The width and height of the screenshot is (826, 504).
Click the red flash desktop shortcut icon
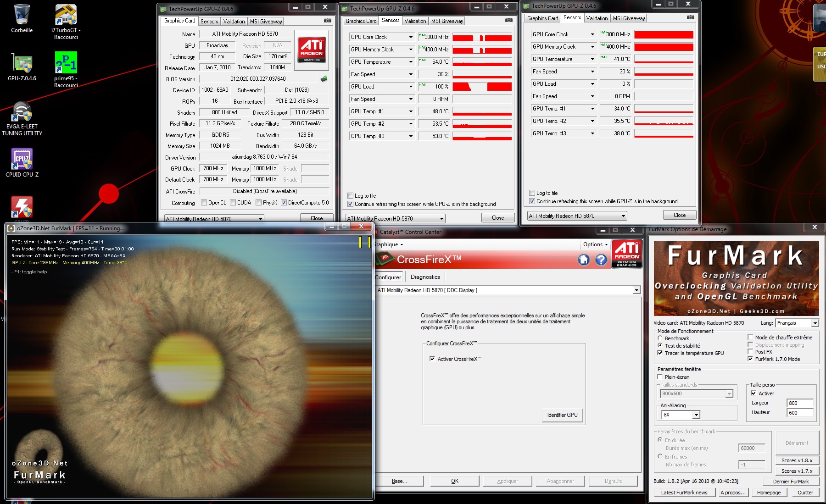(22, 207)
